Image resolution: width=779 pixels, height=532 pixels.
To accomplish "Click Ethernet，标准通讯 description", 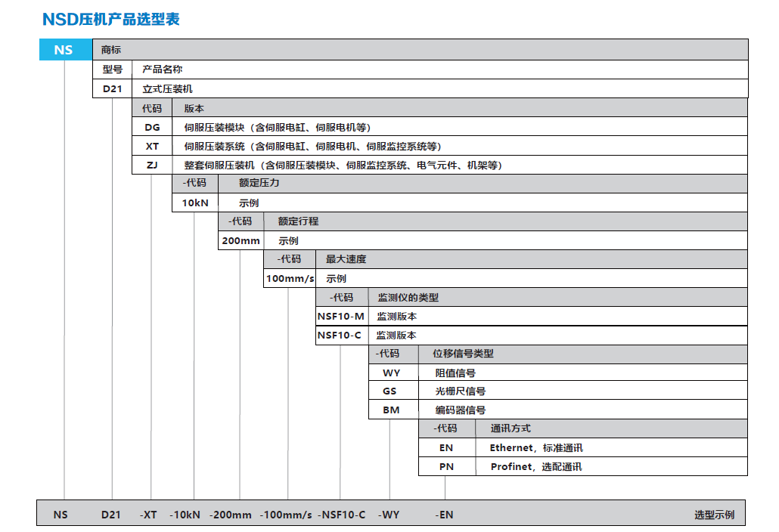I will [535, 447].
